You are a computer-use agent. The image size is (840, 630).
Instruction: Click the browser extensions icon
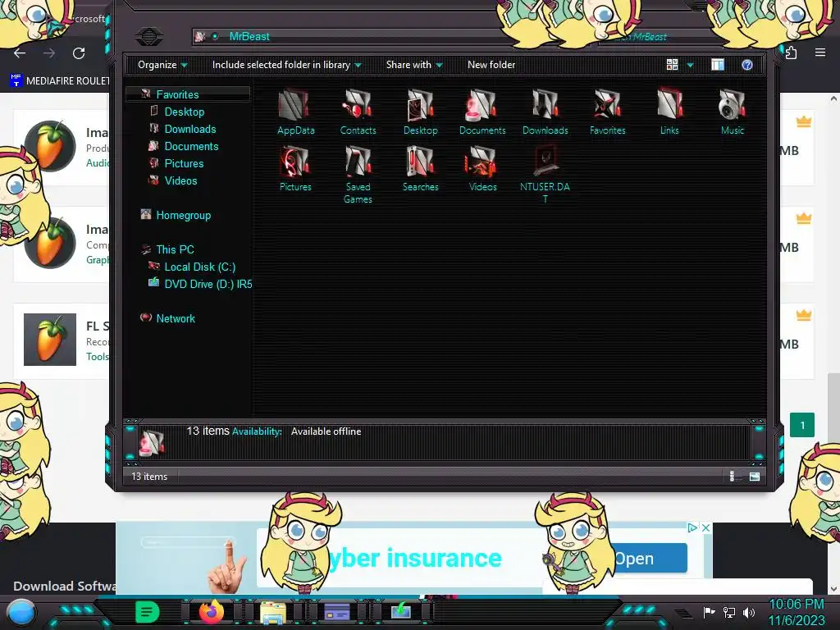tap(792, 52)
